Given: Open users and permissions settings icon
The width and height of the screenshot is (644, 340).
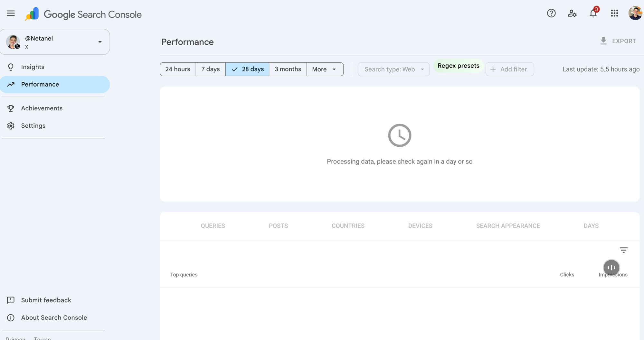Looking at the screenshot, I should pos(572,13).
